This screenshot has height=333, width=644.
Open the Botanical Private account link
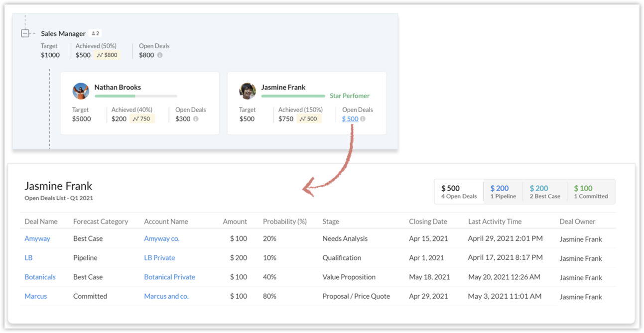coord(169,277)
